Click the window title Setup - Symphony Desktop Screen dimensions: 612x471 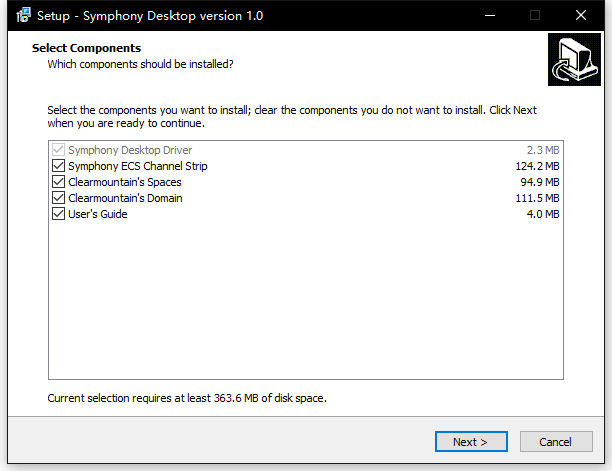pos(150,16)
